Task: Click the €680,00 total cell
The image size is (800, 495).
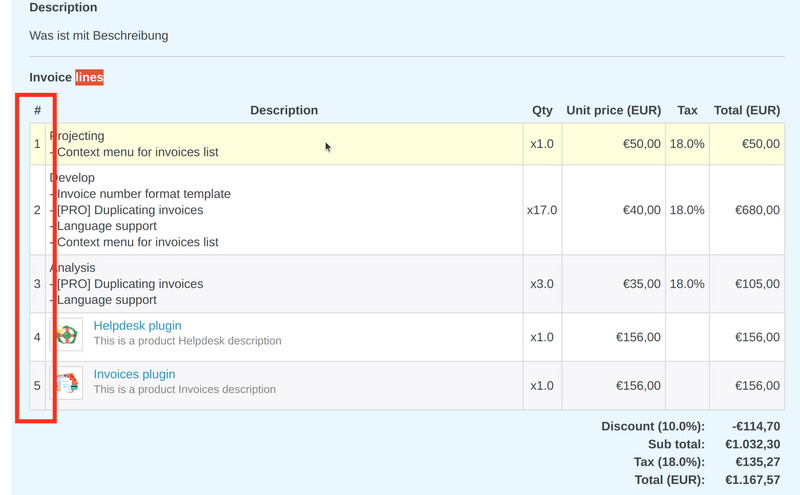Action: (757, 210)
